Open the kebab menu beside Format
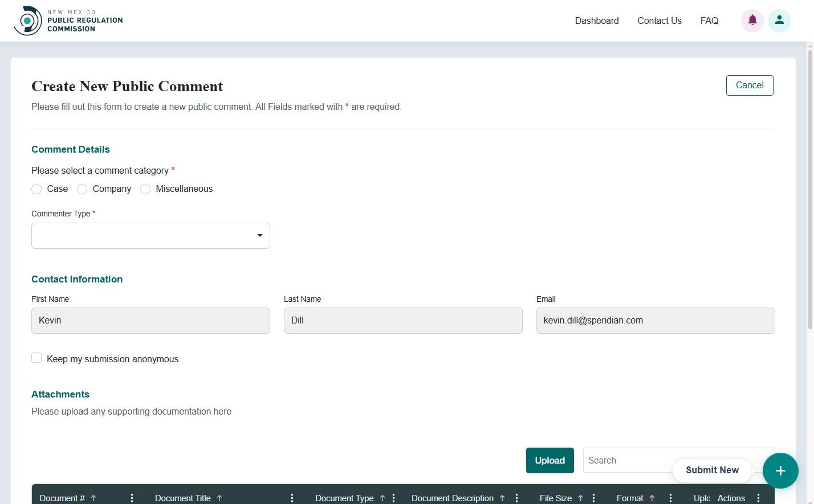This screenshot has width=814, height=504. point(670,498)
